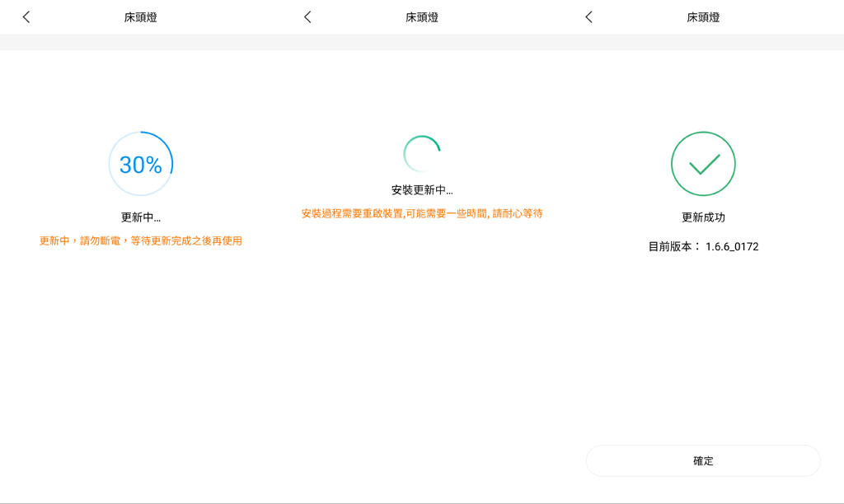Click 床頭燈 title on the 30% progress screen

pos(140,17)
